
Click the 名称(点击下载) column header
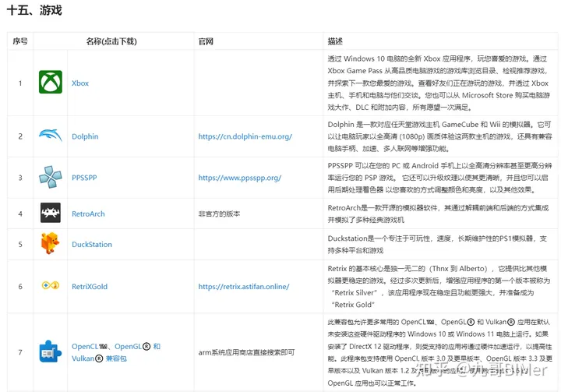coord(111,41)
